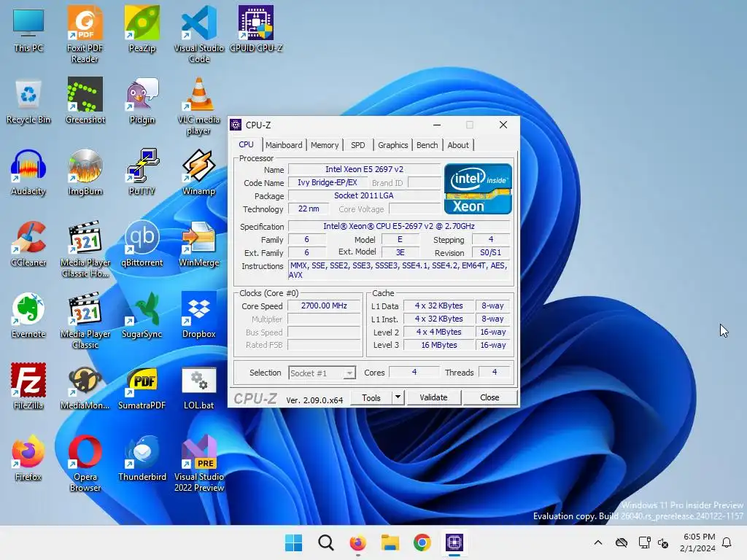Select the Media Player Classic desktop icon
Screen dimensions: 747x560
85,321
